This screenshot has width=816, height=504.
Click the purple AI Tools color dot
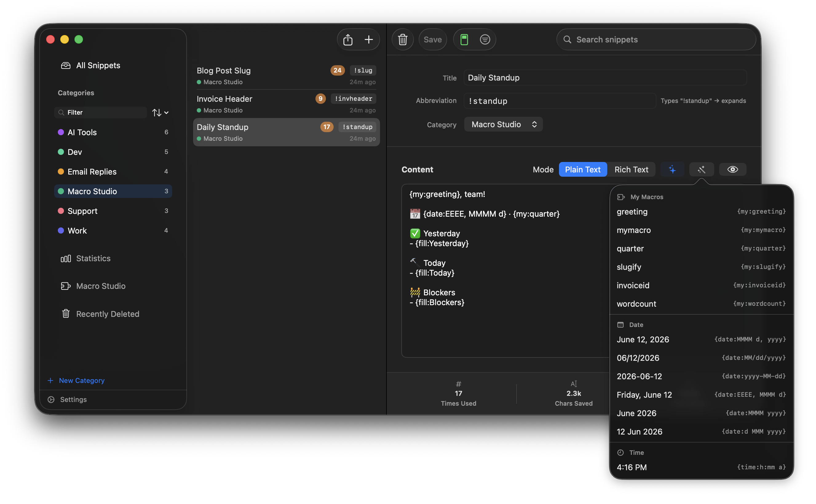pyautogui.click(x=61, y=132)
